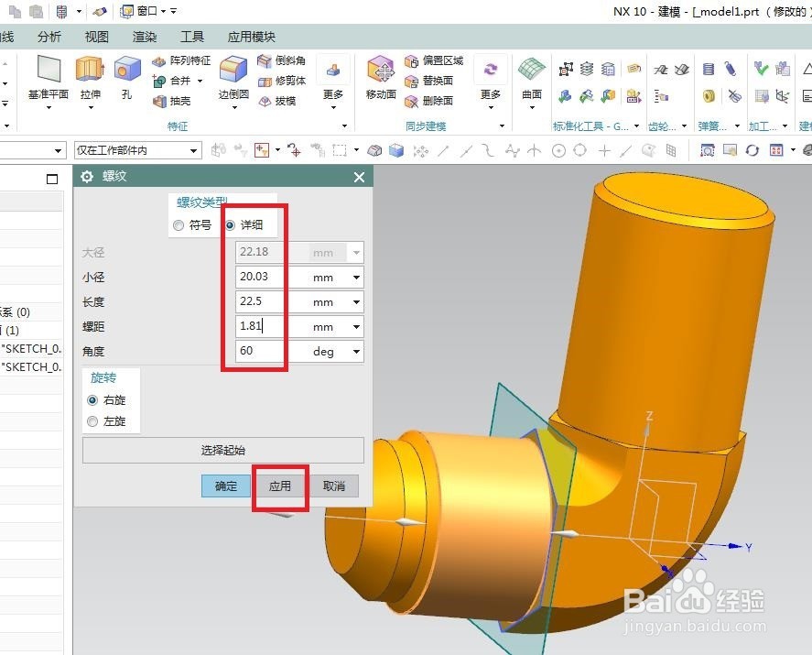812x655 pixels.
Task: Click the thread dialog settings gear
Action: (x=86, y=177)
